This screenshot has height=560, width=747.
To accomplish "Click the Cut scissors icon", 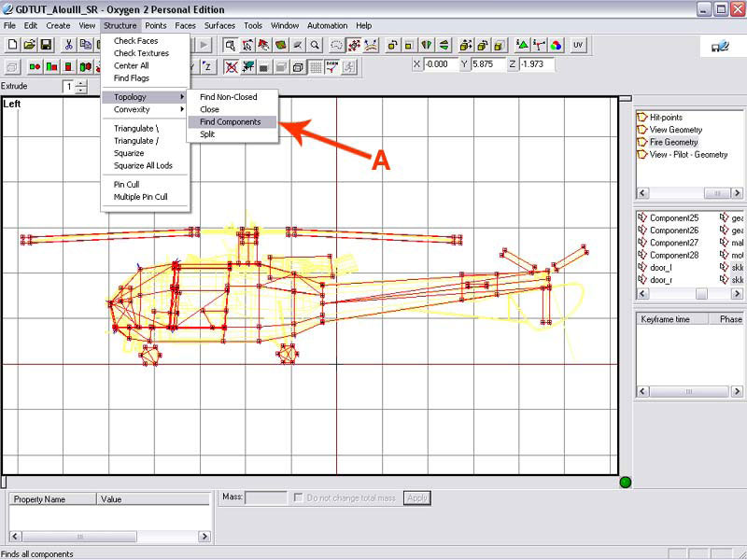I will click(68, 45).
